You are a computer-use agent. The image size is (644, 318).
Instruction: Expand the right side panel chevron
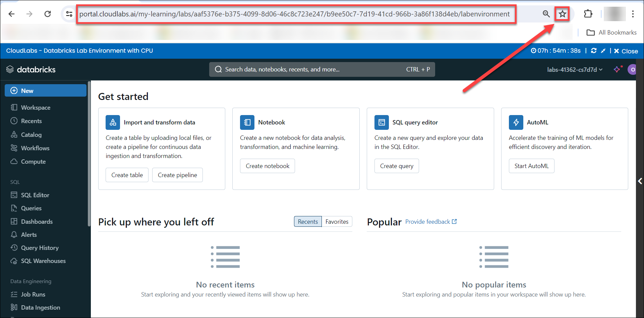click(x=640, y=181)
